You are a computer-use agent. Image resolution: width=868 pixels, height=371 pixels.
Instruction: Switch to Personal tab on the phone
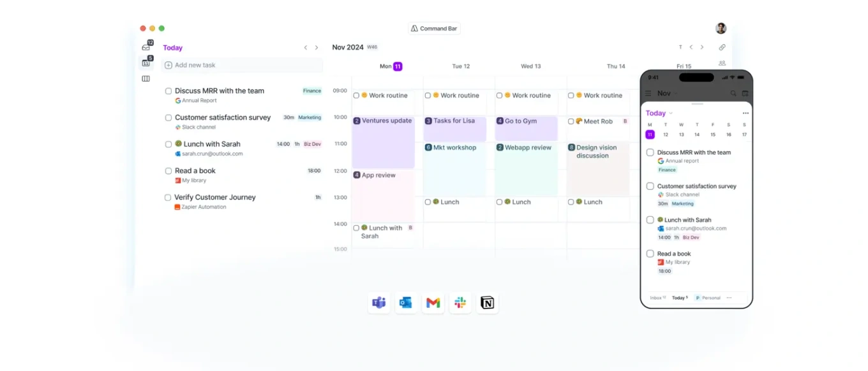[x=708, y=298]
